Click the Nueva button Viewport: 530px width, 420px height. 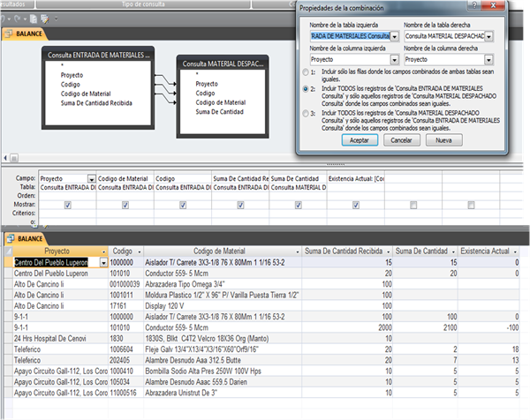(x=443, y=139)
